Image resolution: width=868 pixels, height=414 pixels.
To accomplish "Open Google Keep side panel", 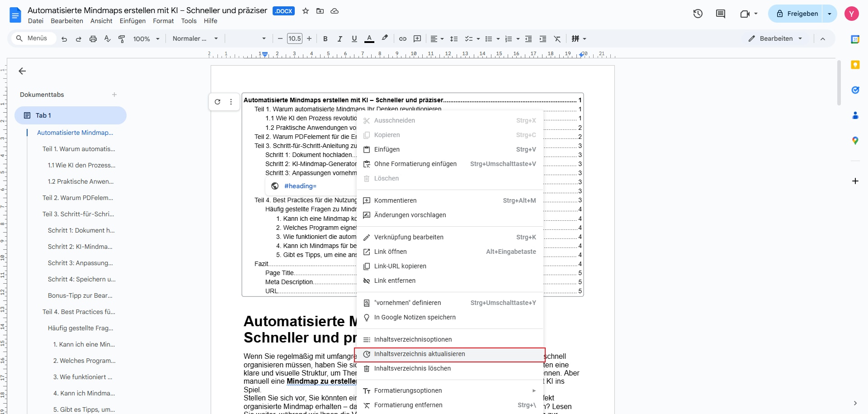I will [855, 65].
